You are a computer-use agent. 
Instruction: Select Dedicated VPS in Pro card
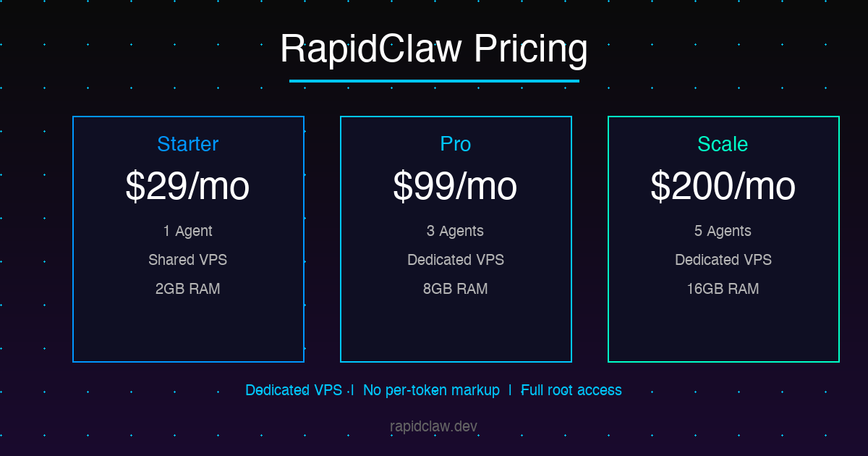click(456, 260)
